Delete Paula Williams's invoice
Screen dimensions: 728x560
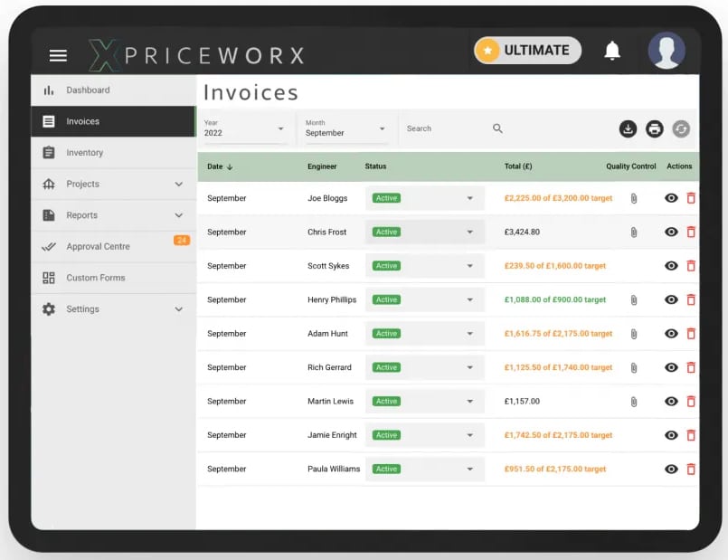pyautogui.click(x=691, y=469)
